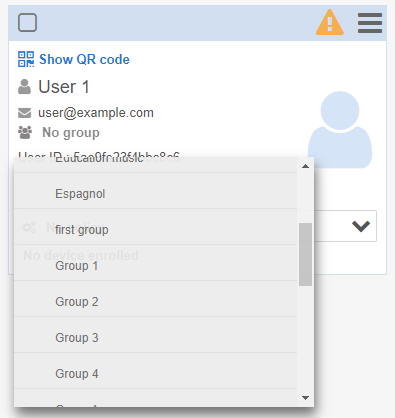Click the scrollbar down arrow in list
The height and width of the screenshot is (418, 395).
pos(305,398)
